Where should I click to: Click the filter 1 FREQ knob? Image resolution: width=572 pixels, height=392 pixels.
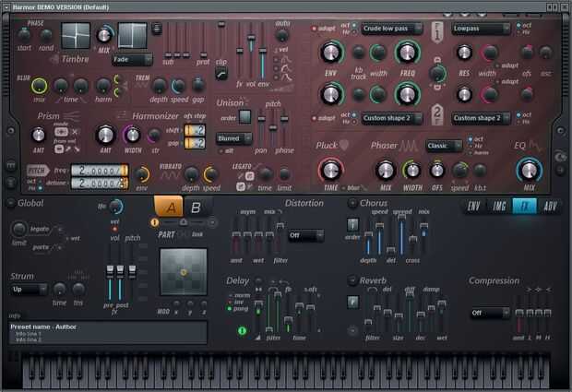point(407,53)
